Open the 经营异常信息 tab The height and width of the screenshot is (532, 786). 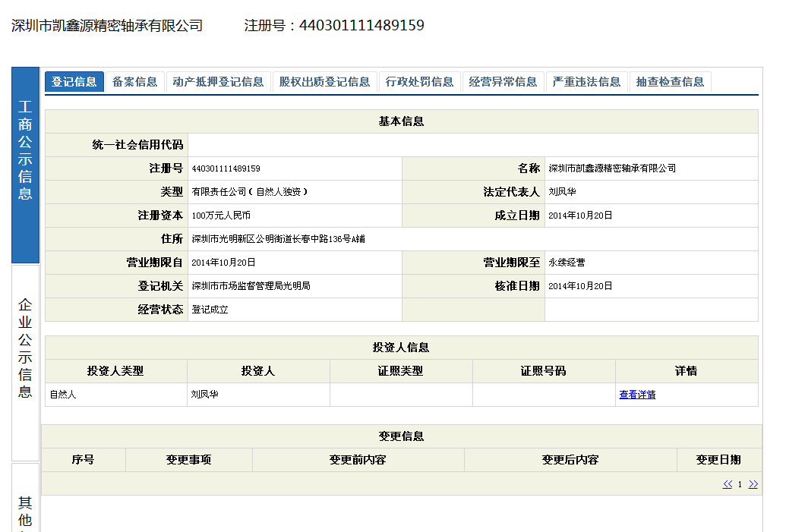coord(503,82)
